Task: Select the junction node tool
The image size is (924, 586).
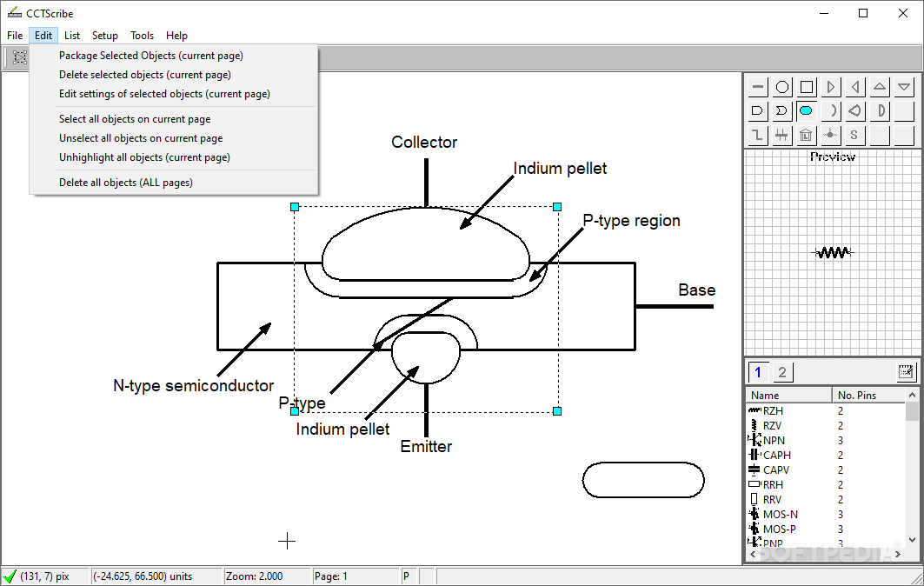Action: pos(831,135)
